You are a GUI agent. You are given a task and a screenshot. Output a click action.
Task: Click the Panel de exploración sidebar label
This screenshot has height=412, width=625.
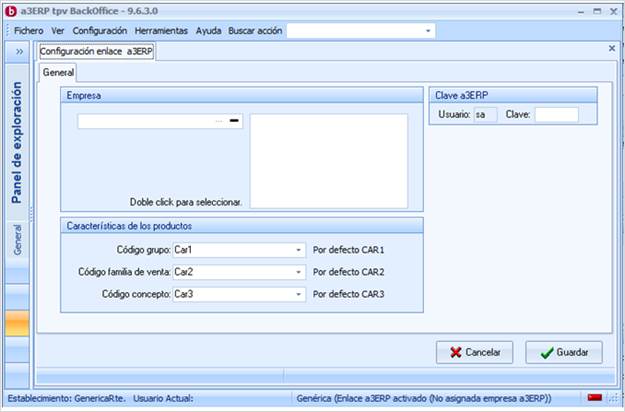click(17, 142)
